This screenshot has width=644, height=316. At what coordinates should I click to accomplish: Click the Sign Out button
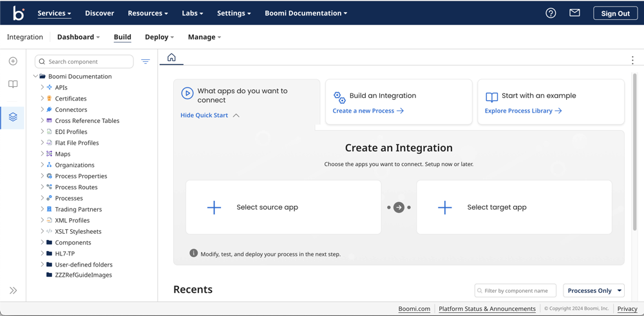pyautogui.click(x=615, y=13)
